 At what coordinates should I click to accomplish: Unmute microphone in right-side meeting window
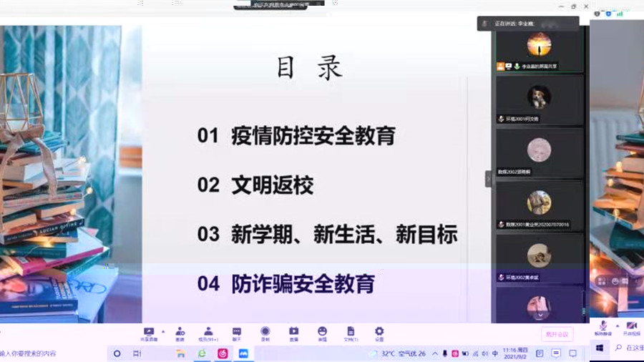[602, 328]
